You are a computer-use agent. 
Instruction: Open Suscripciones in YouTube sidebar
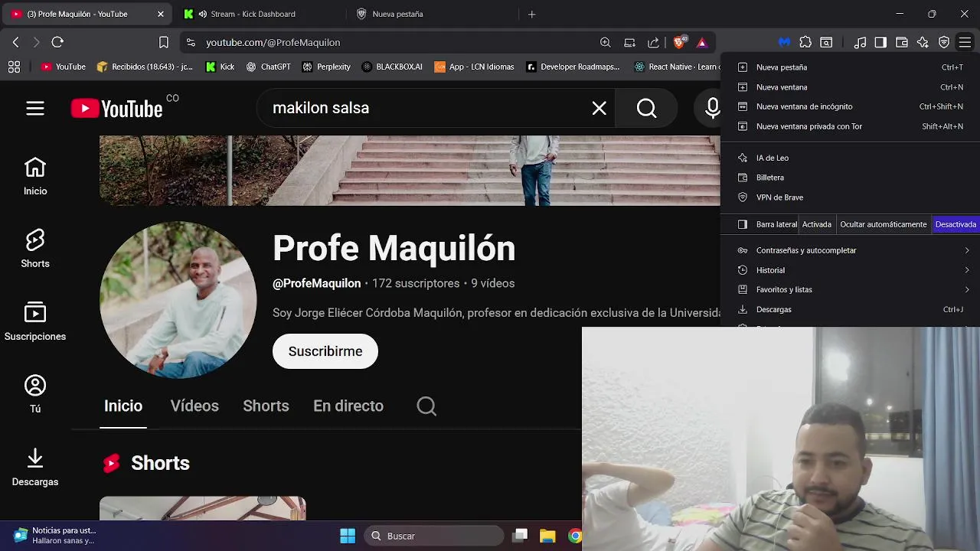click(35, 322)
